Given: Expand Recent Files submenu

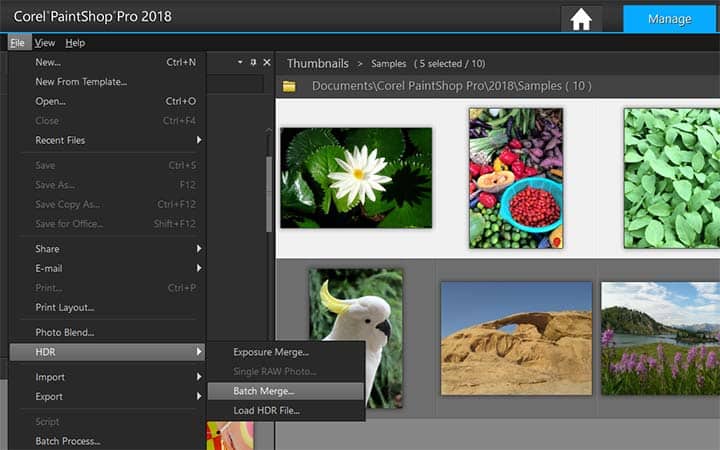Looking at the screenshot, I should [x=107, y=140].
